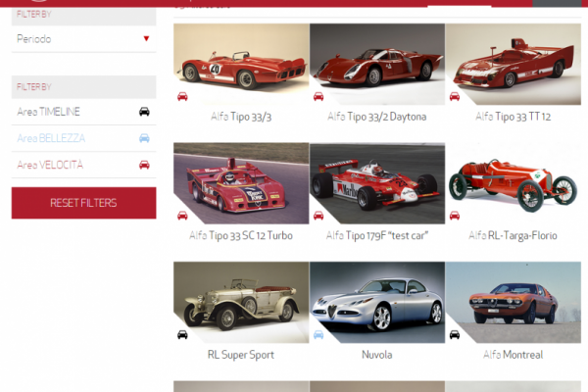Click red car icon under Tipo 33 TT 12 photo

click(455, 96)
